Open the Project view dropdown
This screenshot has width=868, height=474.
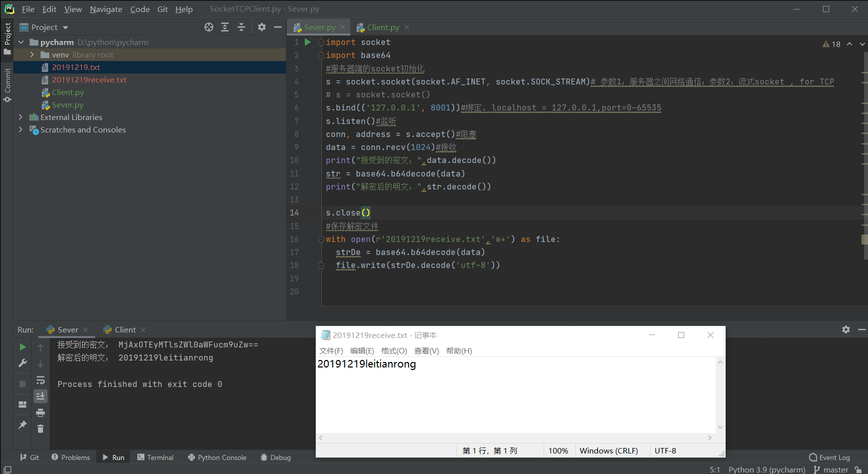65,27
